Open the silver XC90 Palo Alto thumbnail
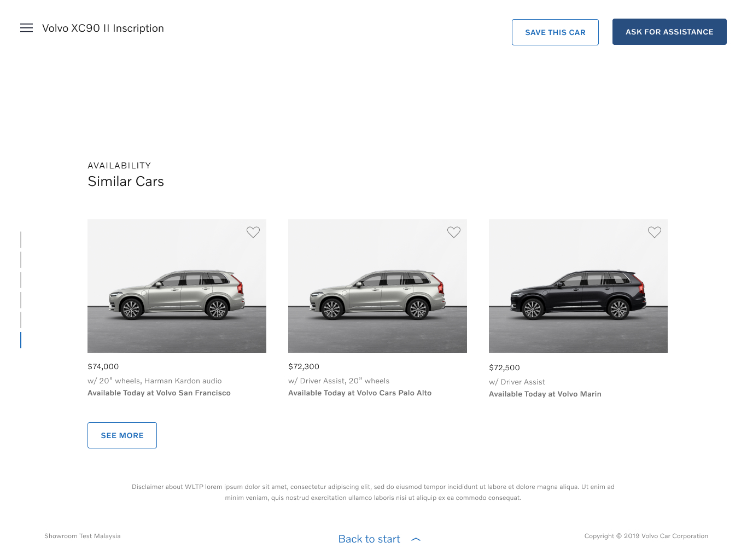This screenshot has width=747, height=560. [x=377, y=286]
